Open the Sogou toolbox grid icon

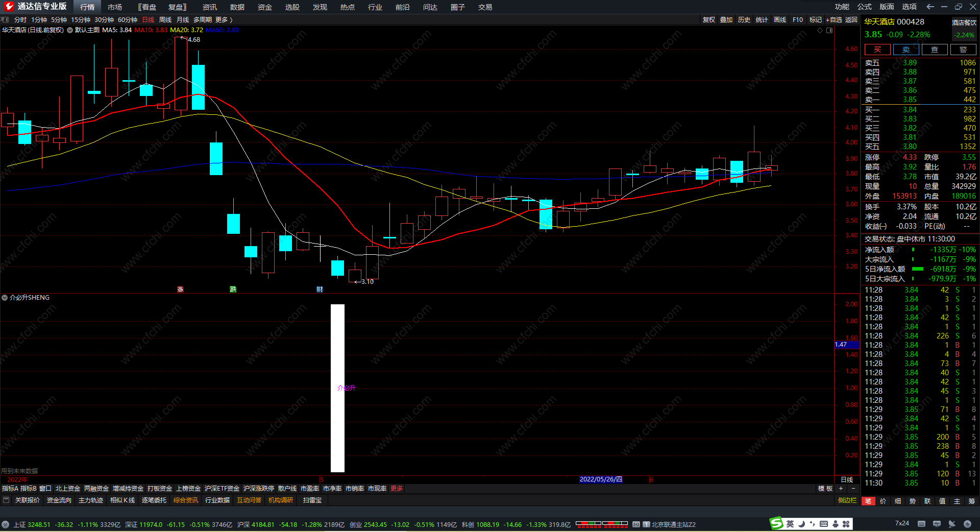click(846, 524)
